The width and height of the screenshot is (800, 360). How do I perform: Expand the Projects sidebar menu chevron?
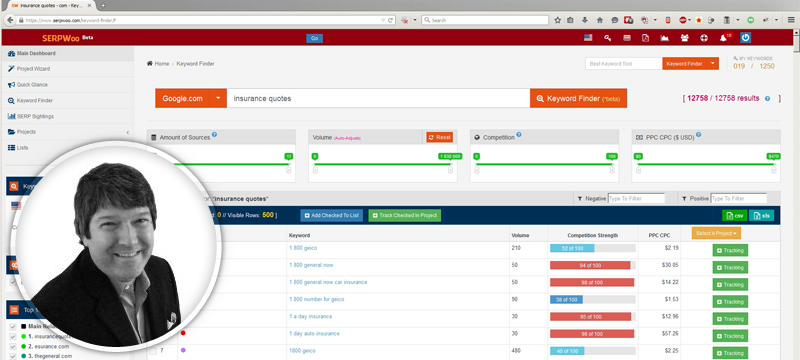(x=128, y=132)
